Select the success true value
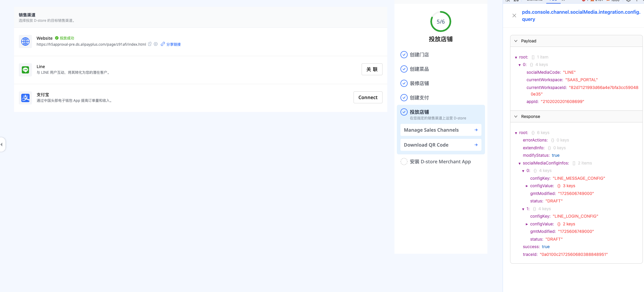 click(x=546, y=247)
